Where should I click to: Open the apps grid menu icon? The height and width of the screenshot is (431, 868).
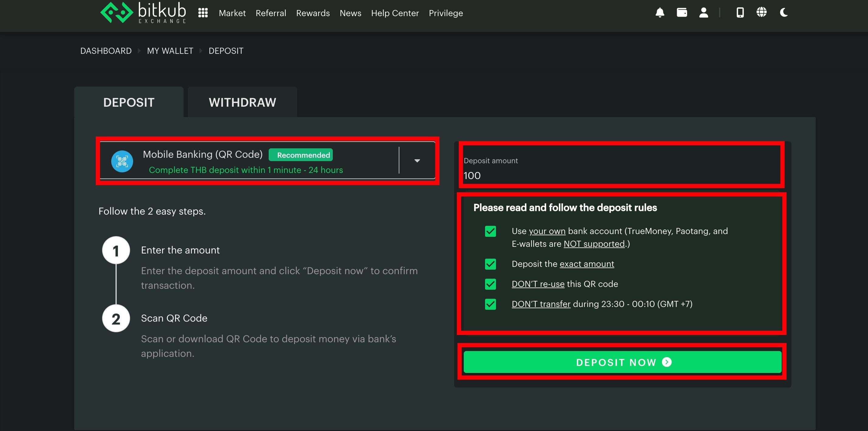coord(203,13)
